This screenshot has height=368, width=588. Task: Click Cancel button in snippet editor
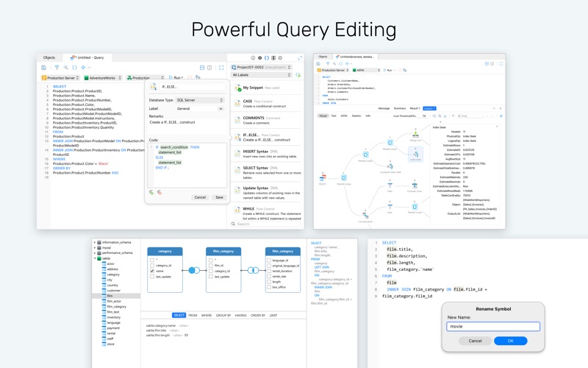200,197
